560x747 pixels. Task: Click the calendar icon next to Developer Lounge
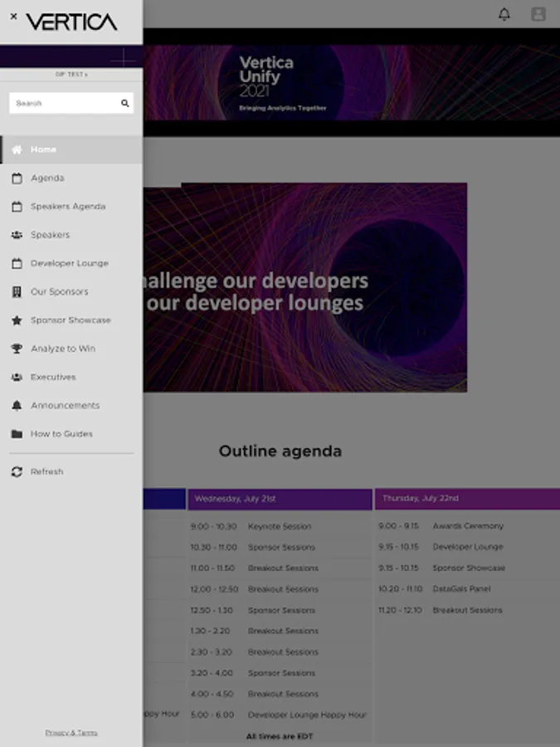pyautogui.click(x=17, y=263)
